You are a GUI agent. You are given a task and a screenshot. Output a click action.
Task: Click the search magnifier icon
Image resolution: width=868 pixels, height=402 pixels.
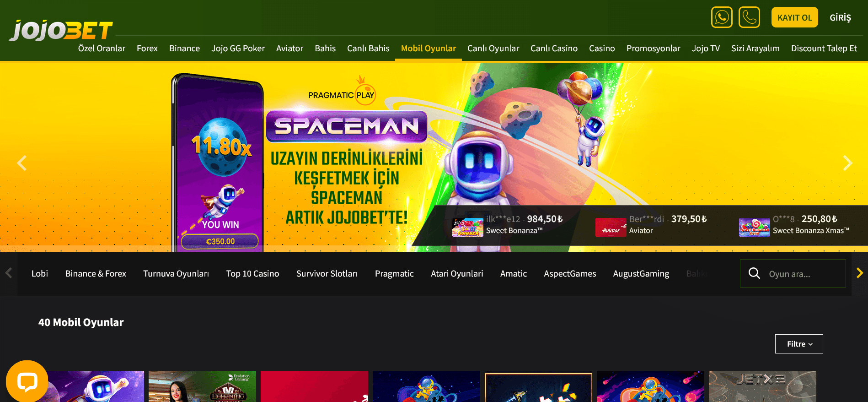(754, 273)
